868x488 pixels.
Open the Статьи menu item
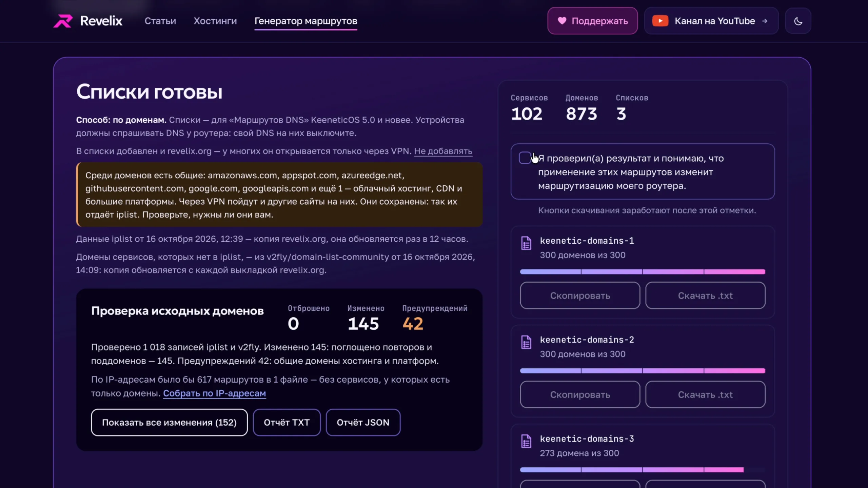160,21
